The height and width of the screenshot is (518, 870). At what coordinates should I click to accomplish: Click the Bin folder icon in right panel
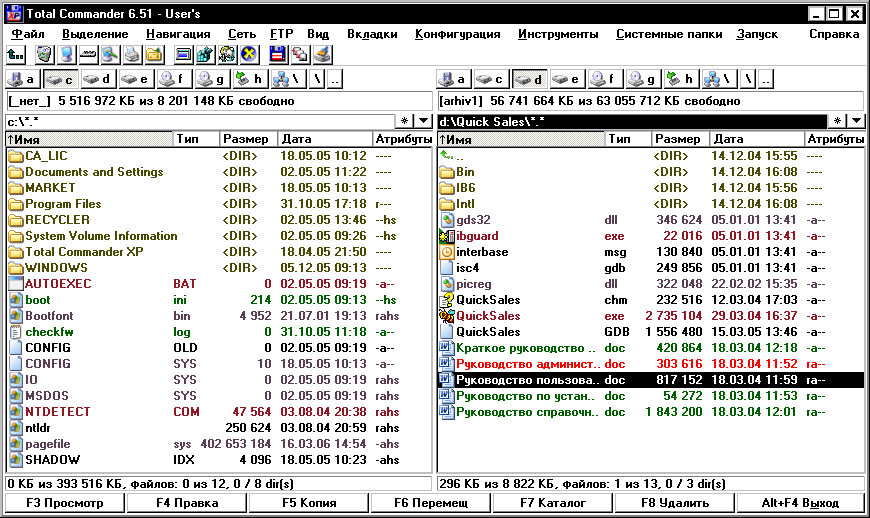tap(447, 172)
